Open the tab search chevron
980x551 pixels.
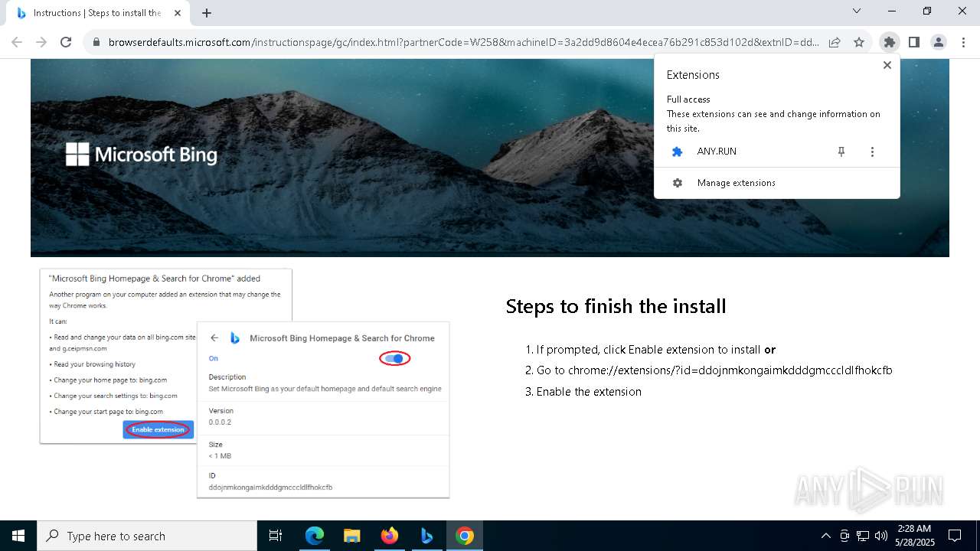click(x=857, y=11)
